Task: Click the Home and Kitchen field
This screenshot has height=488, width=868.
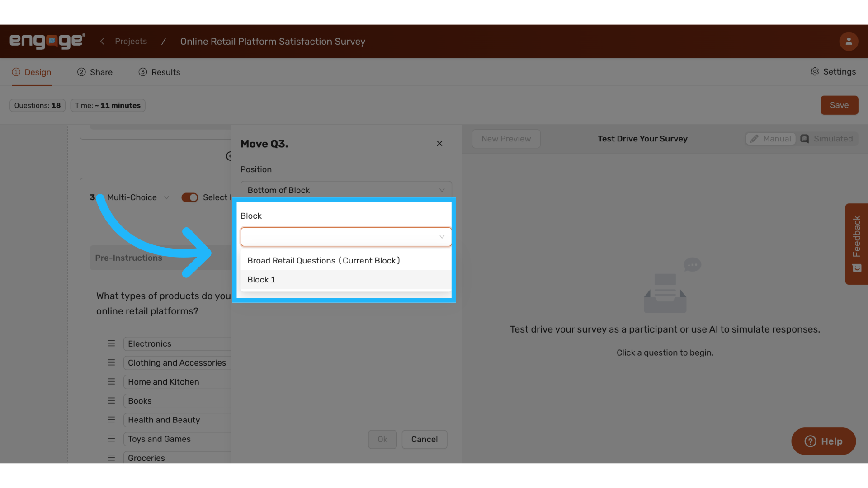Action: coord(177,382)
